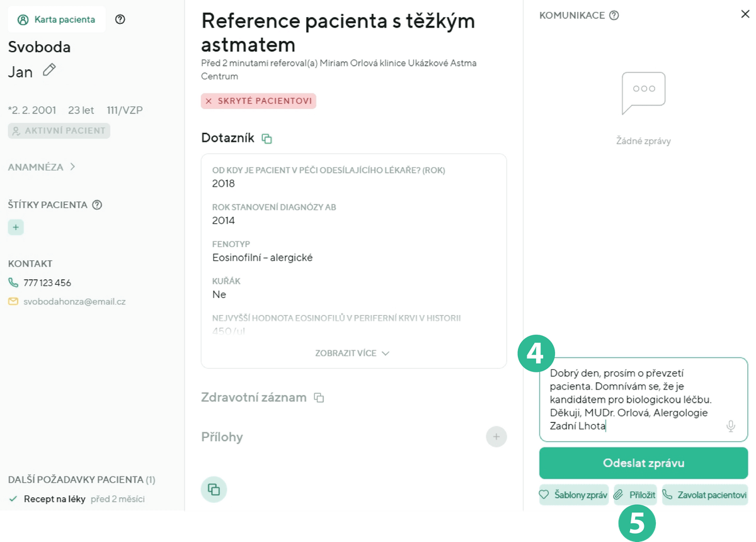The height and width of the screenshot is (542, 756).
Task: Click help icon next to Komunikace heading
Action: (614, 15)
